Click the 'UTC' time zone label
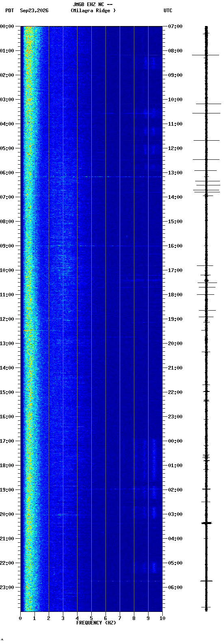This screenshot has width=224, height=644. coord(168,11)
